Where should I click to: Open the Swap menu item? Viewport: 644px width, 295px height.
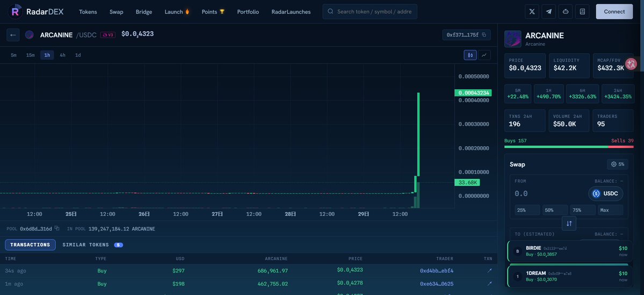tap(116, 12)
